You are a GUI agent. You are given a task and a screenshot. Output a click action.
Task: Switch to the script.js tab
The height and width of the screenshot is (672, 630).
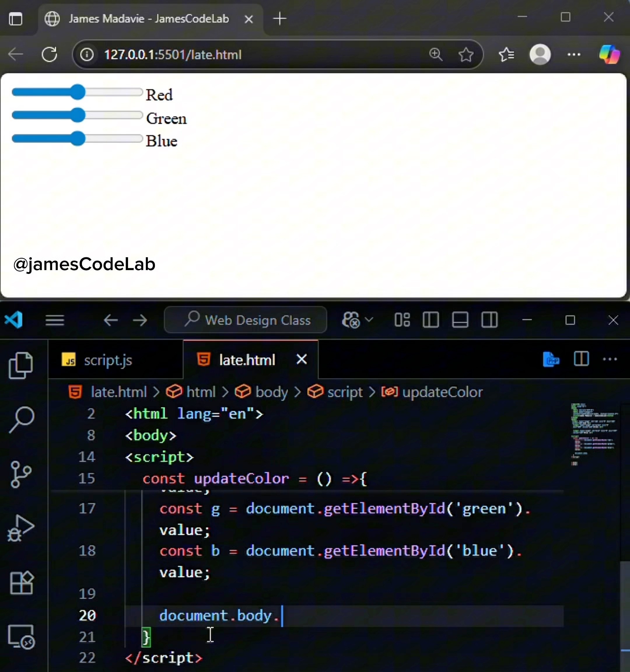pyautogui.click(x=115, y=360)
